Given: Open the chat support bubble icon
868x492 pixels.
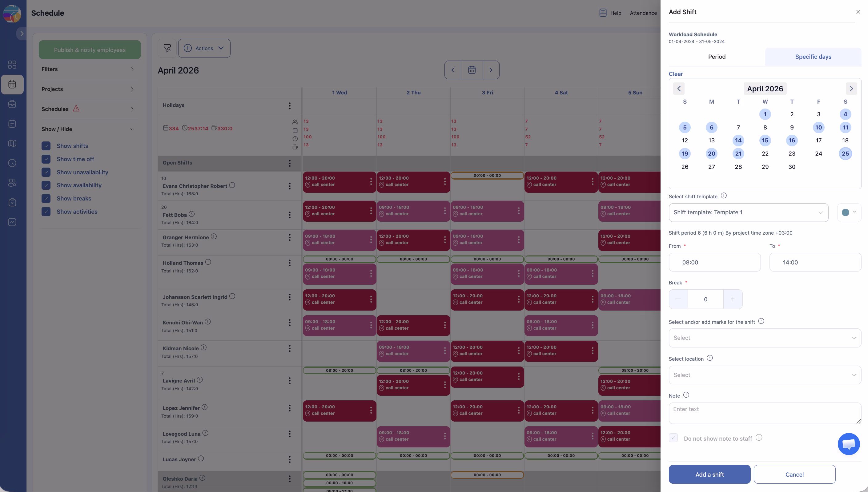Looking at the screenshot, I should [x=848, y=444].
